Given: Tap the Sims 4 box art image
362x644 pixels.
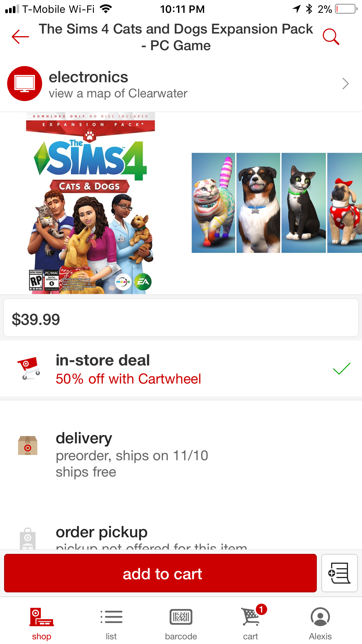Looking at the screenshot, I should coord(90,203).
